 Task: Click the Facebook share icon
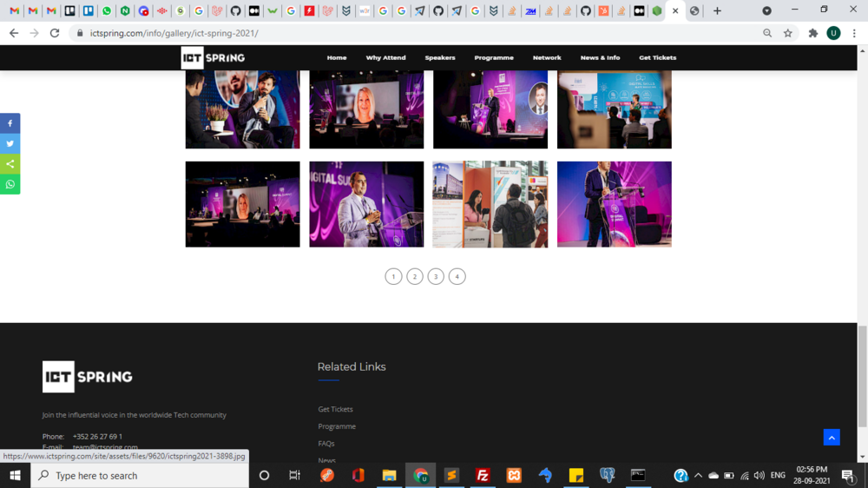(10, 123)
